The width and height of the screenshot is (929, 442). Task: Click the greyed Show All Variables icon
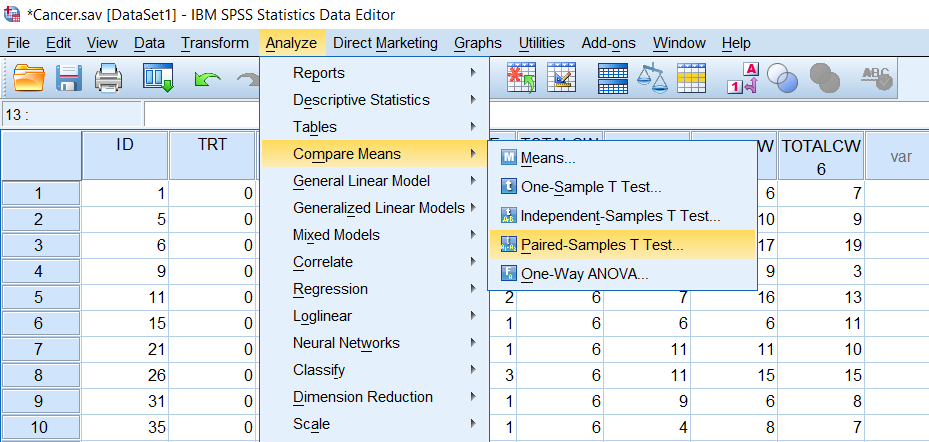825,78
